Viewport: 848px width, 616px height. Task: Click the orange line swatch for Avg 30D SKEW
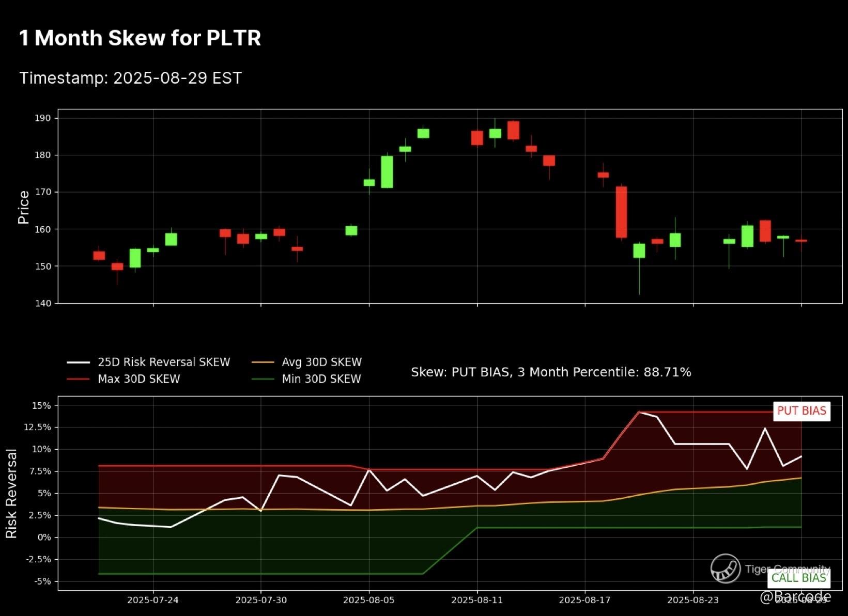coord(263,362)
